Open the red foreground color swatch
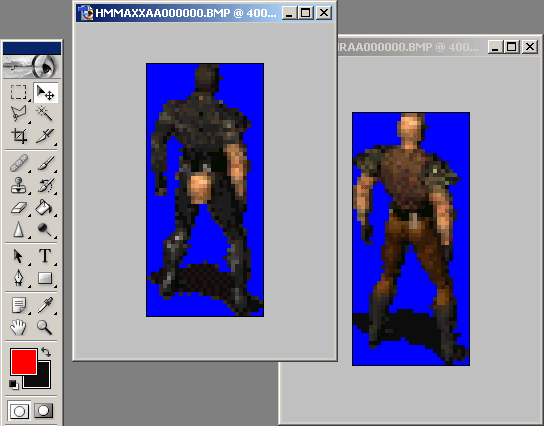The image size is (544, 426). [x=24, y=362]
